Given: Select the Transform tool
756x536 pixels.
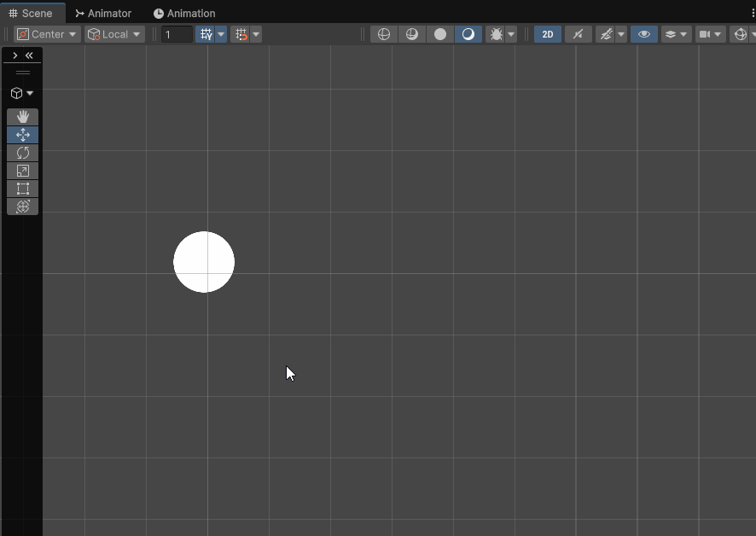Looking at the screenshot, I should click(x=23, y=206).
